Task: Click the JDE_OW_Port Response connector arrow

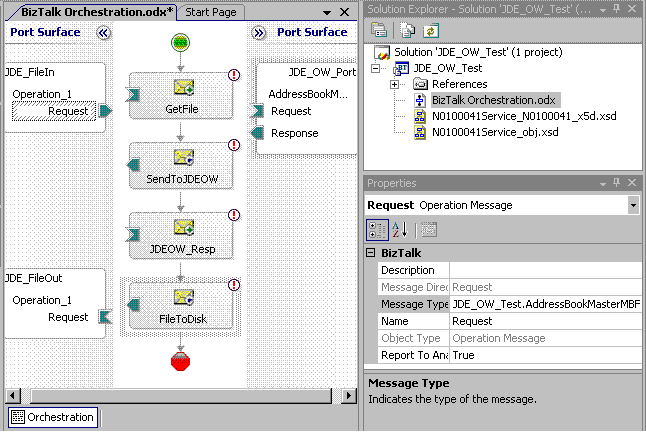Action: point(257,133)
